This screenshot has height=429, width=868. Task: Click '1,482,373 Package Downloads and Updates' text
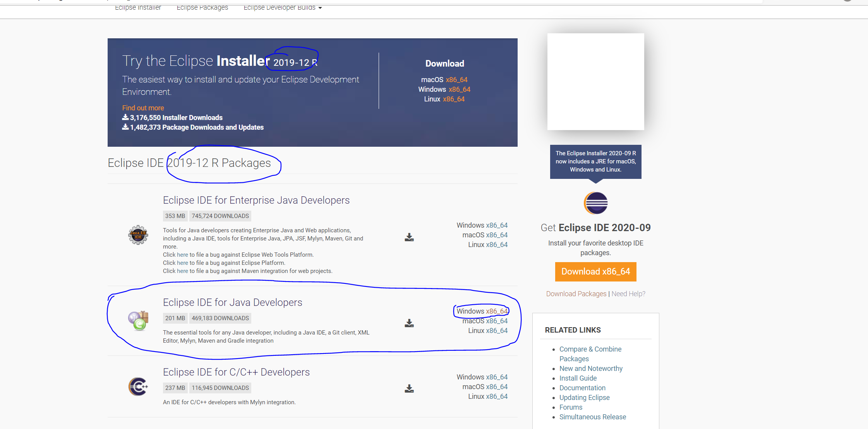click(197, 127)
